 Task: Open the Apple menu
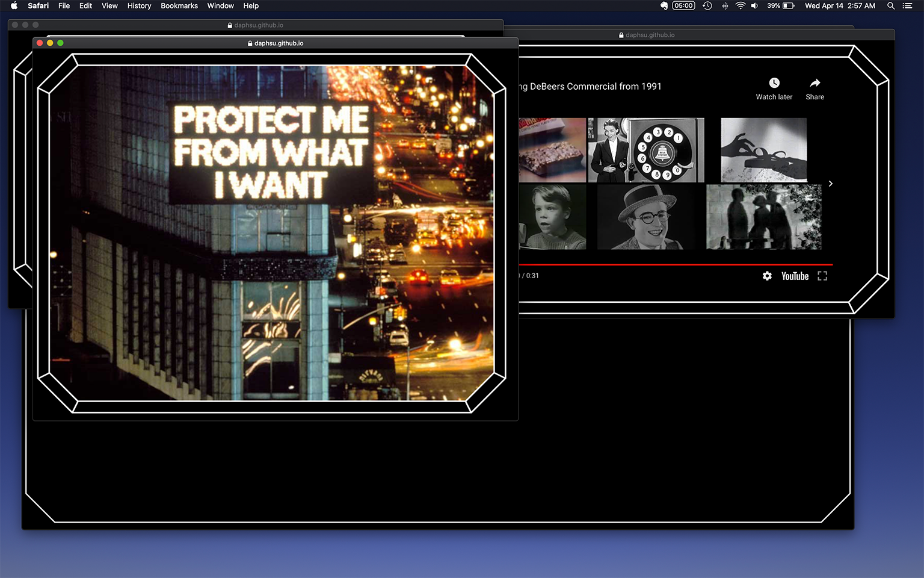(14, 5)
